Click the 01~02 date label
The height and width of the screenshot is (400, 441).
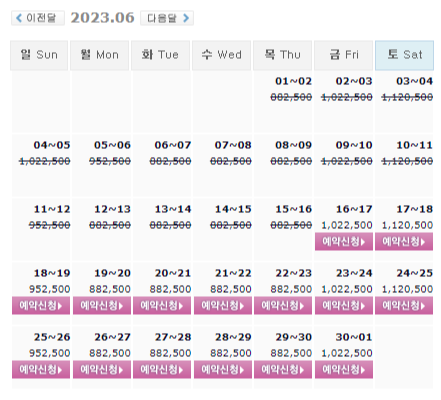(x=293, y=81)
